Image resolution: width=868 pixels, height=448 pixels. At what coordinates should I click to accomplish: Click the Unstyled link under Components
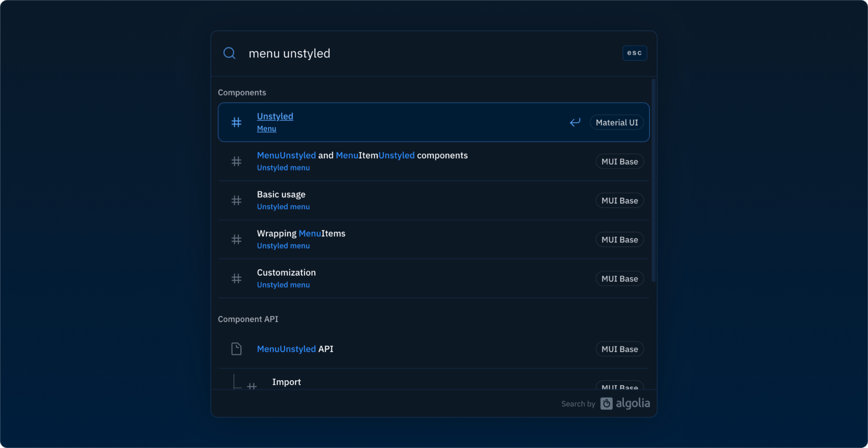point(275,116)
